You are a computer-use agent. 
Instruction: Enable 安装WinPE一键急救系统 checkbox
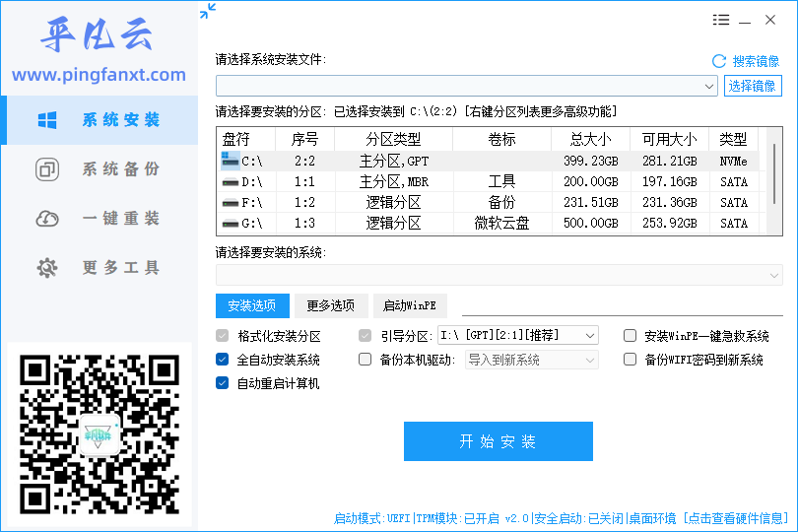pyautogui.click(x=631, y=336)
